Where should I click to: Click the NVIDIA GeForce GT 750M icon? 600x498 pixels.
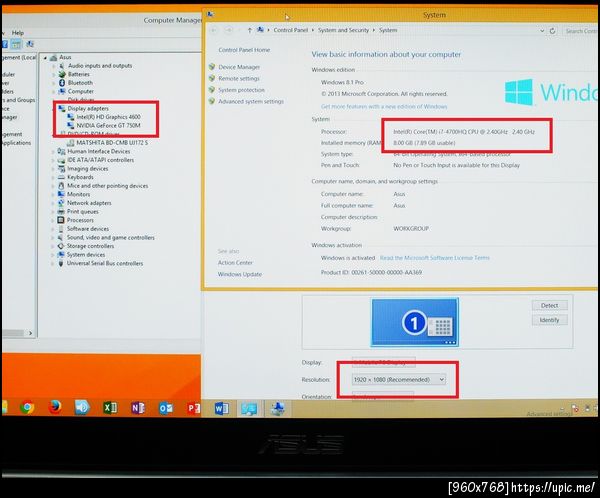coord(70,125)
